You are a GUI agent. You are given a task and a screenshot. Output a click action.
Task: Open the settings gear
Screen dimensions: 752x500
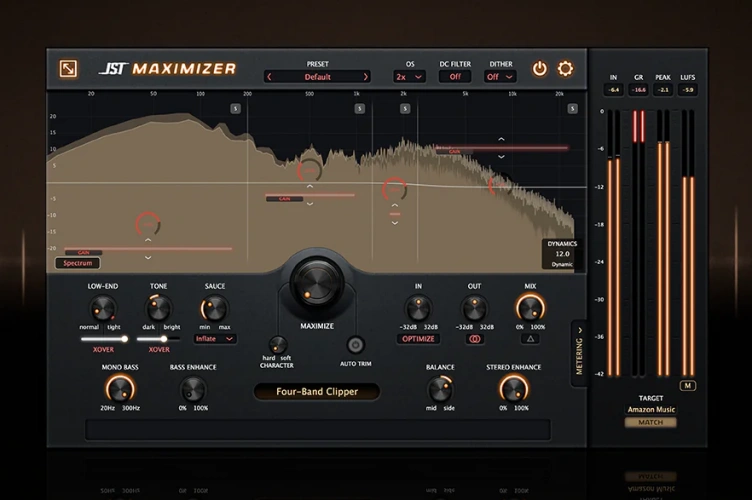coord(565,69)
